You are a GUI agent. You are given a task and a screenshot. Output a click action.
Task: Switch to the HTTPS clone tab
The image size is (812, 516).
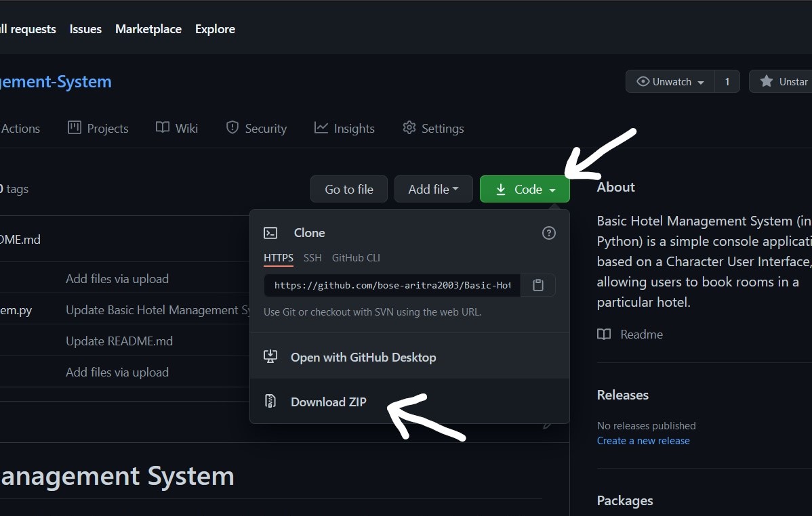tap(279, 258)
